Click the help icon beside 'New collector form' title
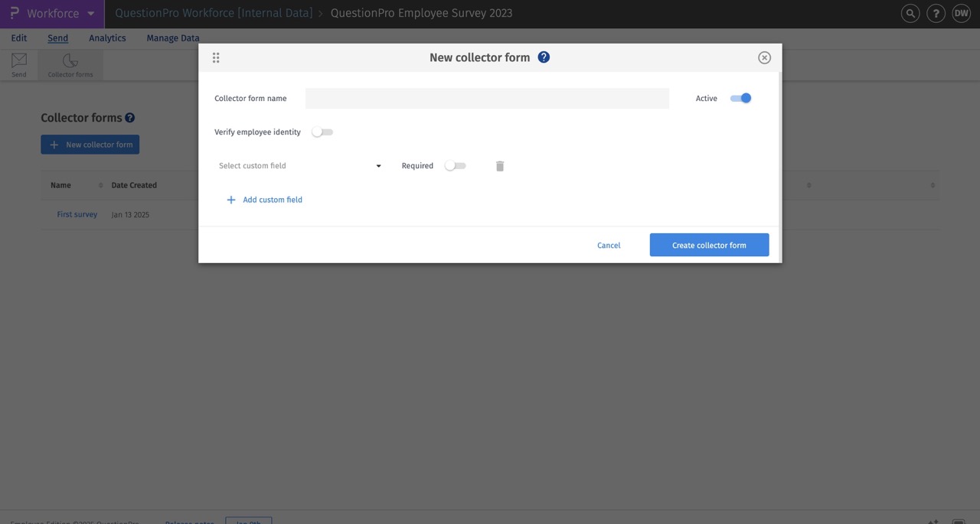 click(544, 57)
